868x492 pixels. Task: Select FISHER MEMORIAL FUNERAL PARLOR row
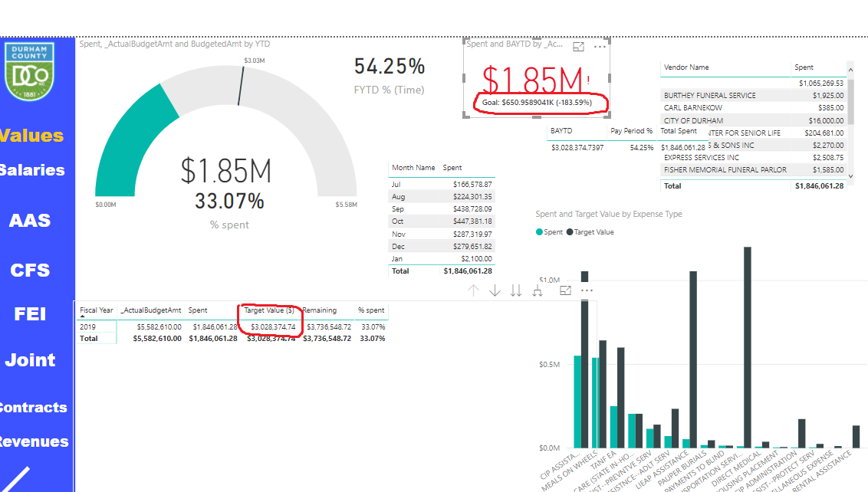tap(754, 170)
